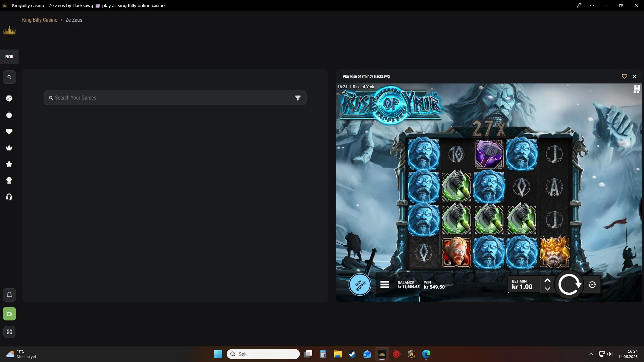Viewport: 644px width, 362px height.
Task: Decrease the bet with down arrow
Action: click(x=547, y=289)
